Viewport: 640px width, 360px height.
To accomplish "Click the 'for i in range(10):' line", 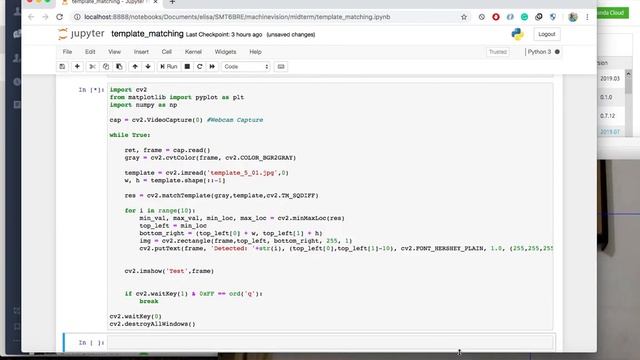I will (x=160, y=211).
